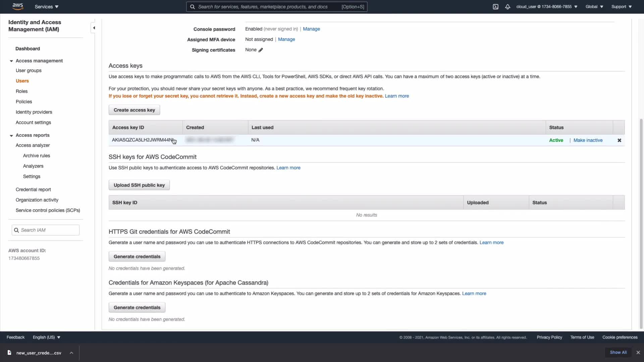The width and height of the screenshot is (644, 362).
Task: Collapse the Access reports section
Action: tap(11, 135)
